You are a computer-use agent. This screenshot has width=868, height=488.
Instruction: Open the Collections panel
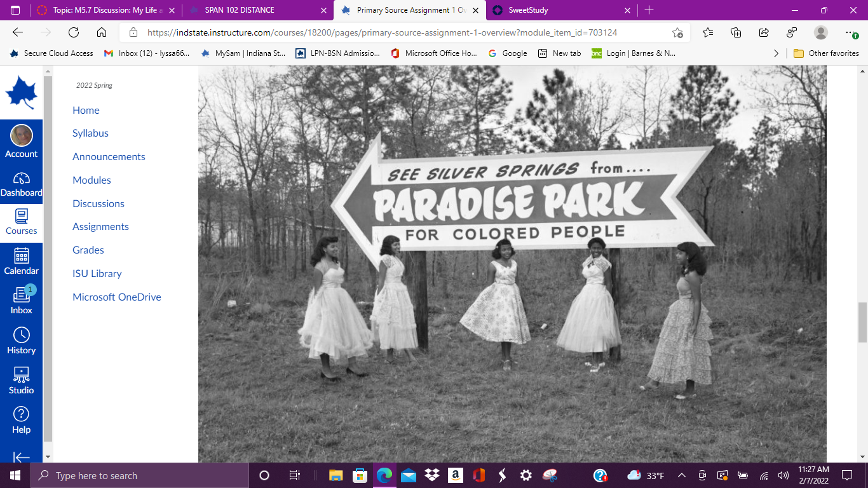click(736, 32)
